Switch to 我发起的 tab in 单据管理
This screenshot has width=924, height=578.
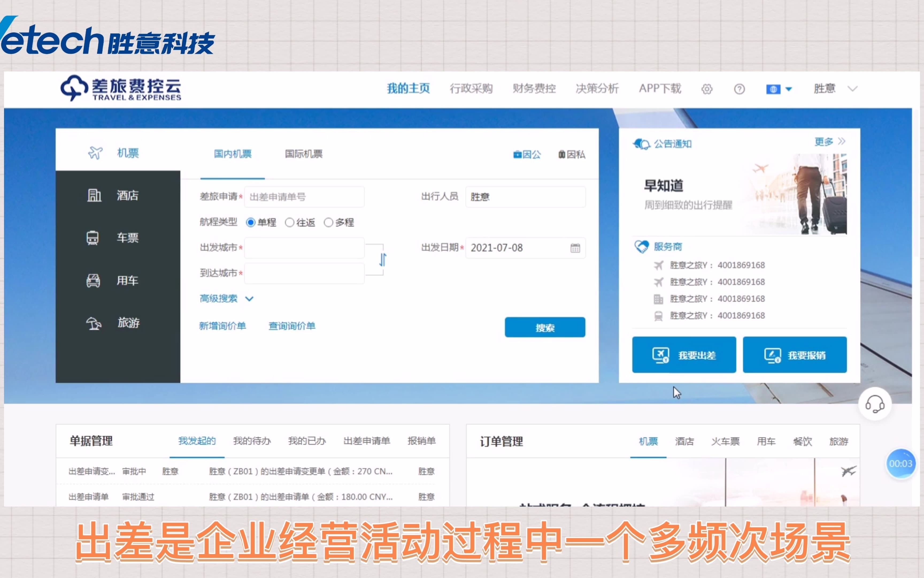coord(197,441)
